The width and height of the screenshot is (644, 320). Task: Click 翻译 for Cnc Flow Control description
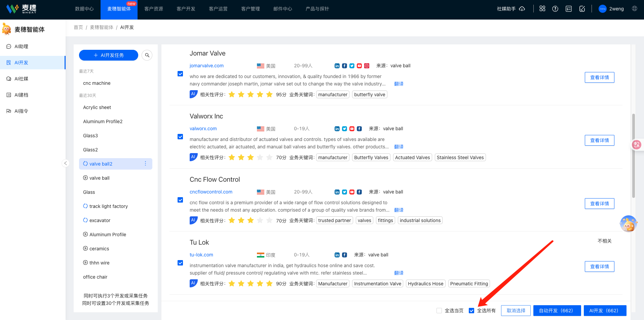399,210
